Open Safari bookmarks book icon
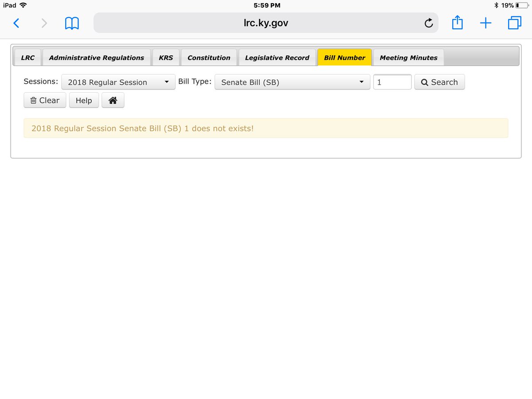This screenshot has height=399, width=532. click(72, 23)
